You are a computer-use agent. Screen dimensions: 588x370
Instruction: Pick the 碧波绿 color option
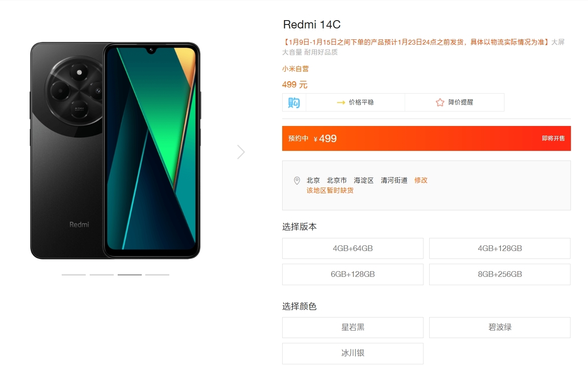pyautogui.click(x=500, y=328)
